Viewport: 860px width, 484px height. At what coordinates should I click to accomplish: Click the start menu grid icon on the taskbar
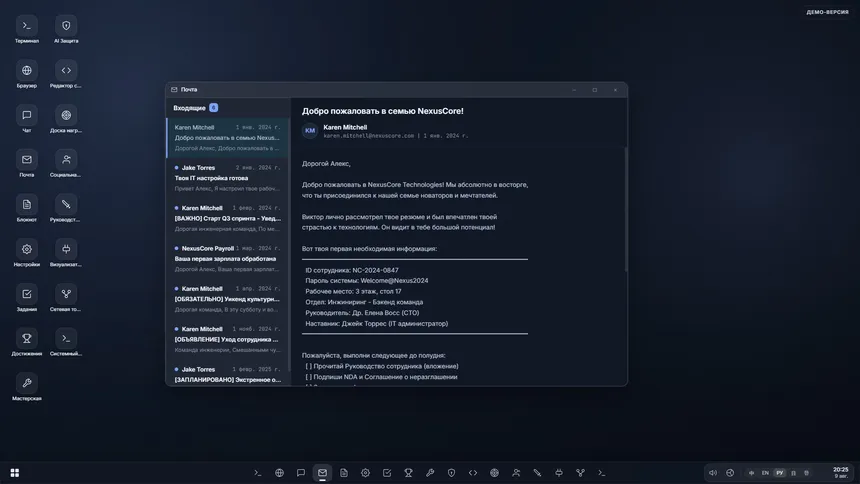(x=15, y=472)
